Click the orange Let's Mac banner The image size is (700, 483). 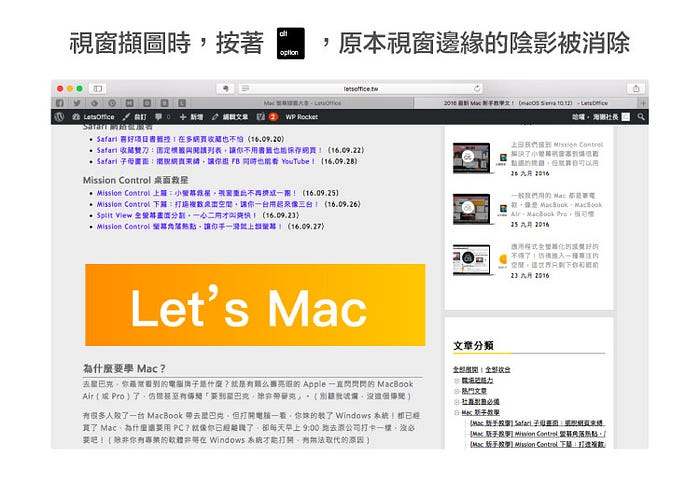tap(255, 305)
